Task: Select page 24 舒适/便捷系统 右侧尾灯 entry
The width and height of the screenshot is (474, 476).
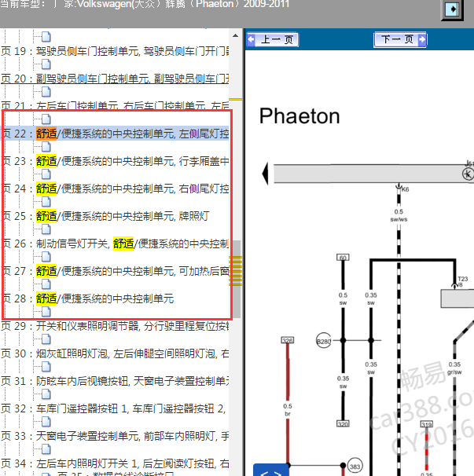Action: tap(115, 189)
